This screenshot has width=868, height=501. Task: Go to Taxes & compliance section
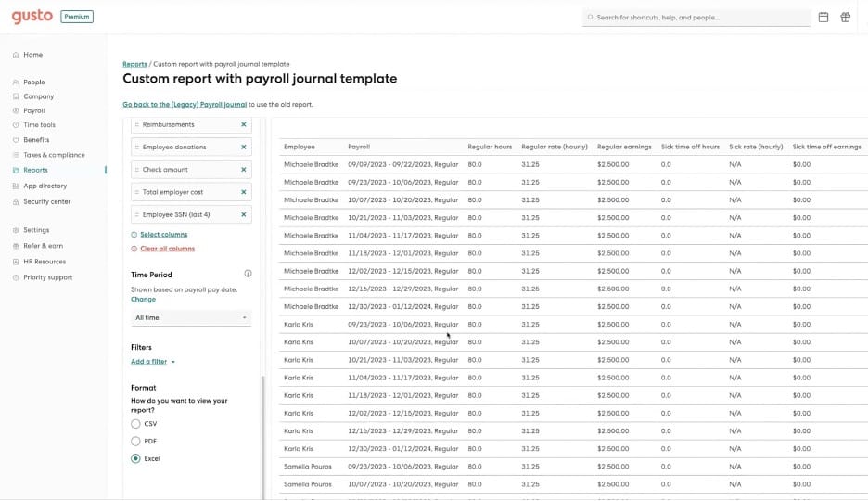[53, 155]
